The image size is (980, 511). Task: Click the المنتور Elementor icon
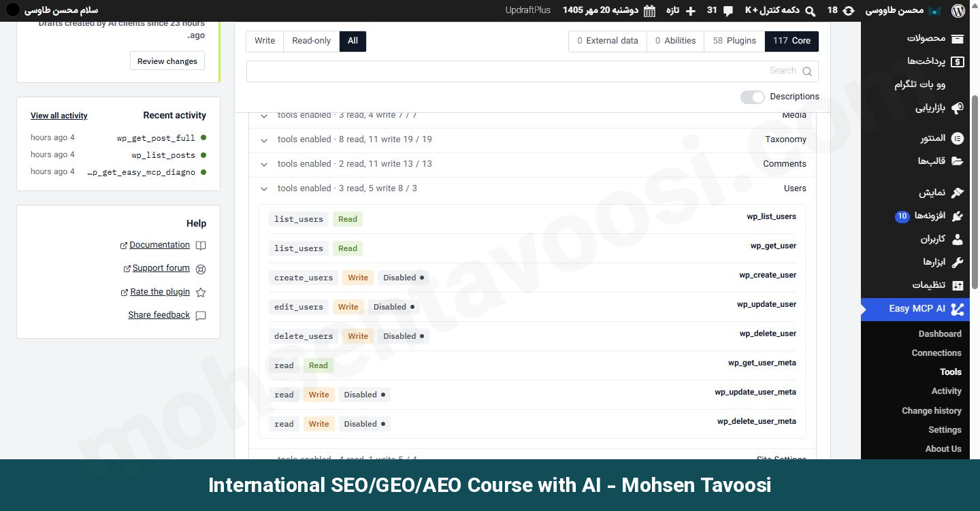pos(958,138)
